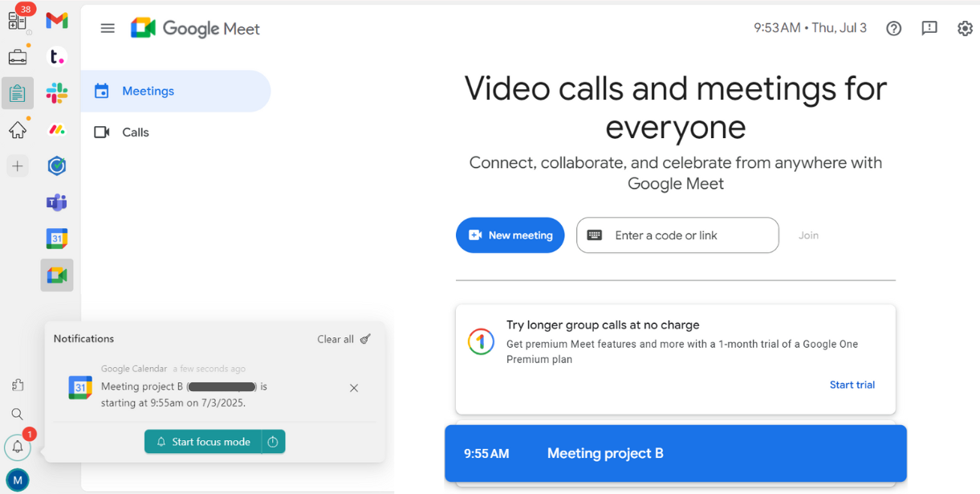The image size is (980, 494).
Task: Open the Toggl 't.' app icon
Action: [57, 56]
